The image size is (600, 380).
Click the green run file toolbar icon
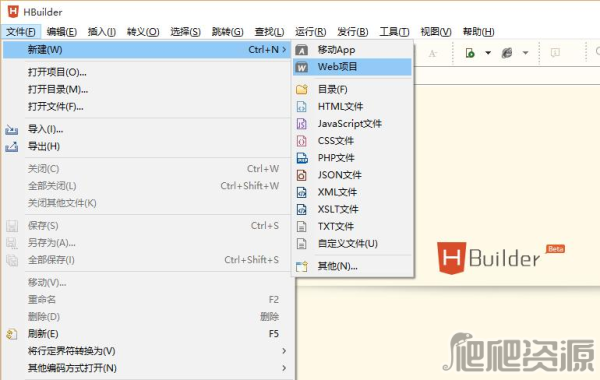click(470, 53)
